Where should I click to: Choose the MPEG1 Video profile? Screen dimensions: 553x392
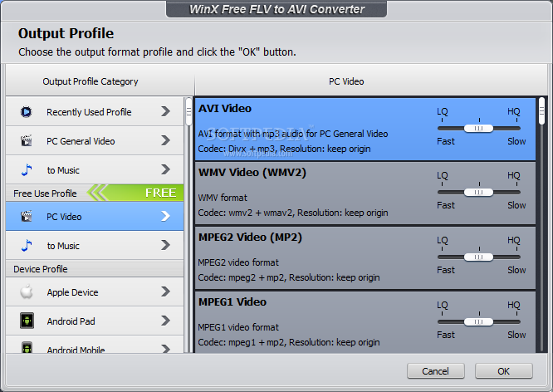coord(365,322)
